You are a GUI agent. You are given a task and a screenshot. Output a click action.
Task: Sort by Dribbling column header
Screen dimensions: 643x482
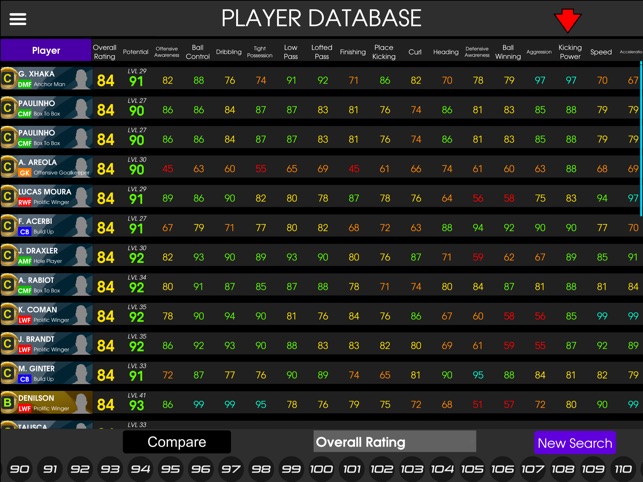pos(229,52)
